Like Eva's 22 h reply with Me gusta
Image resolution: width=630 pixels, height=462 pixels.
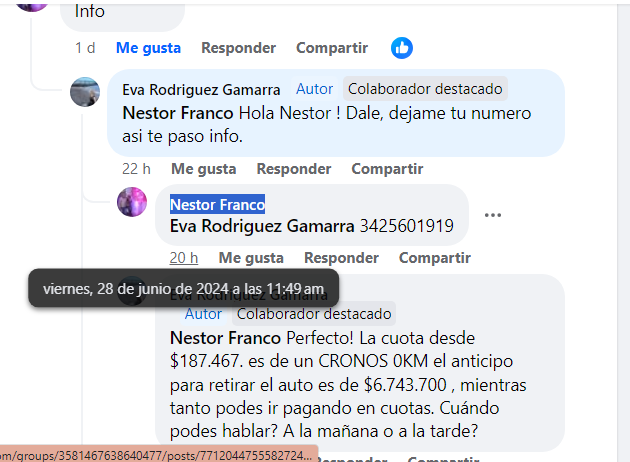pos(204,169)
